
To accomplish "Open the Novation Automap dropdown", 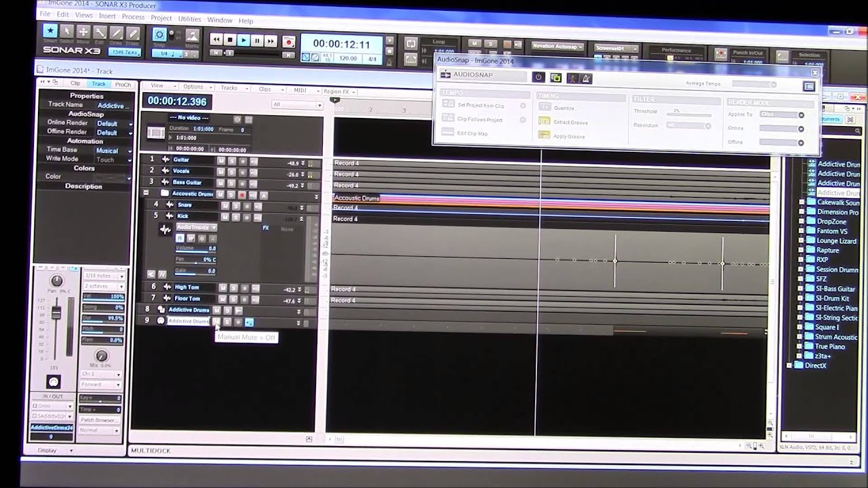I will (x=557, y=47).
